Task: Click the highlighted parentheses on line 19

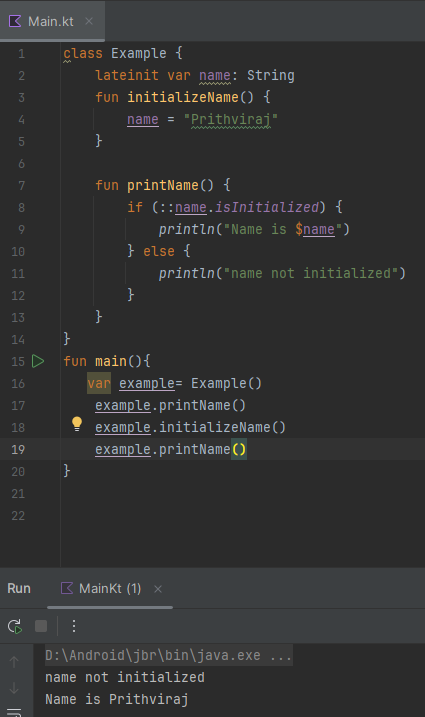Action: 239,449
